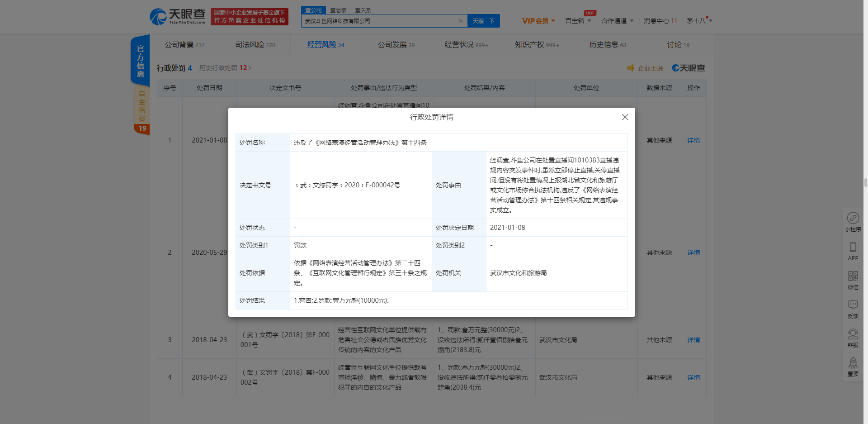
Task: Clear the search box text
Action: click(460, 21)
